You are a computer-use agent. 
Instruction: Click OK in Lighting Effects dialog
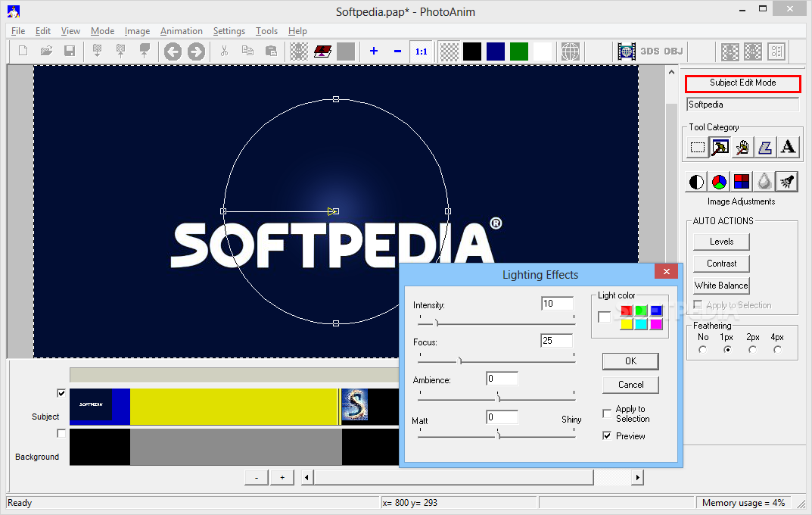tap(630, 361)
